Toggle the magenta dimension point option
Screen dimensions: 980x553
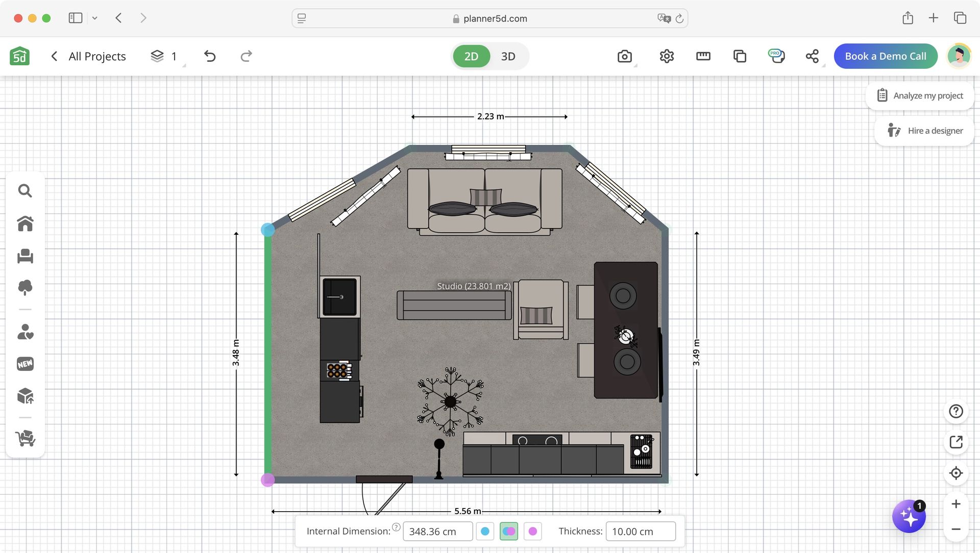[x=532, y=531]
